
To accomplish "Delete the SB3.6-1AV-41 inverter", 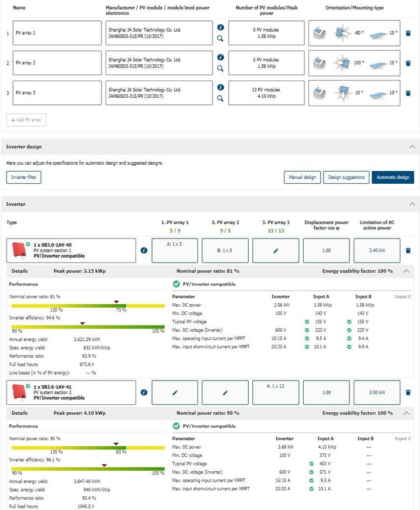I will [408, 392].
